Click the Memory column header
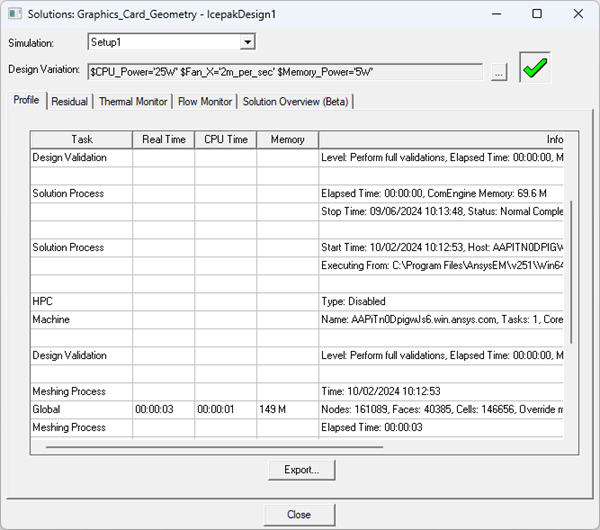The height and width of the screenshot is (530, 600). click(x=287, y=139)
